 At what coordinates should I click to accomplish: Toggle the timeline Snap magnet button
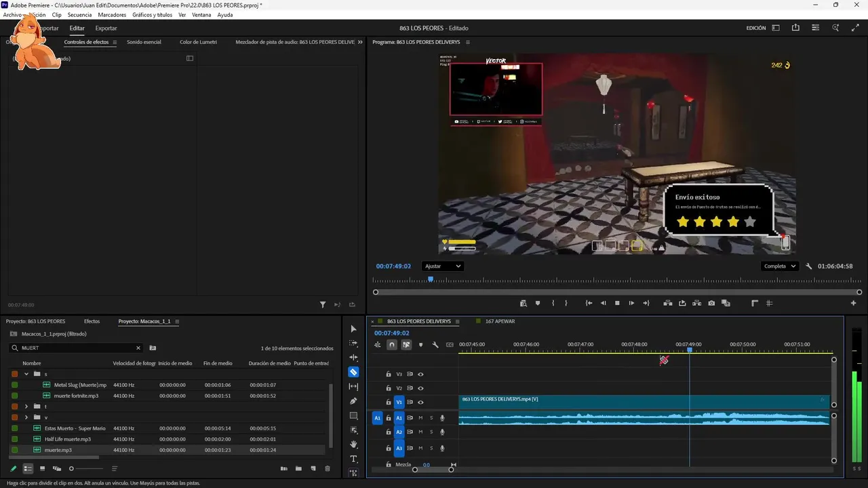(x=392, y=345)
